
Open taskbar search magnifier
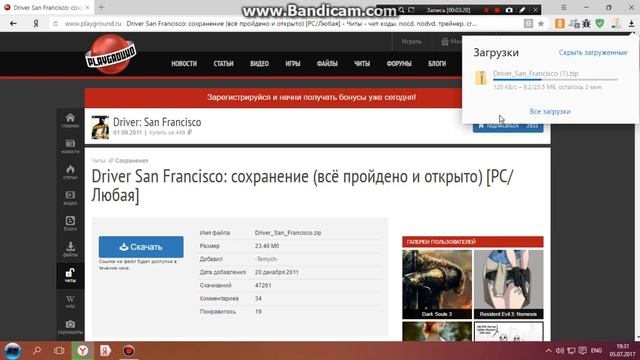click(x=37, y=351)
